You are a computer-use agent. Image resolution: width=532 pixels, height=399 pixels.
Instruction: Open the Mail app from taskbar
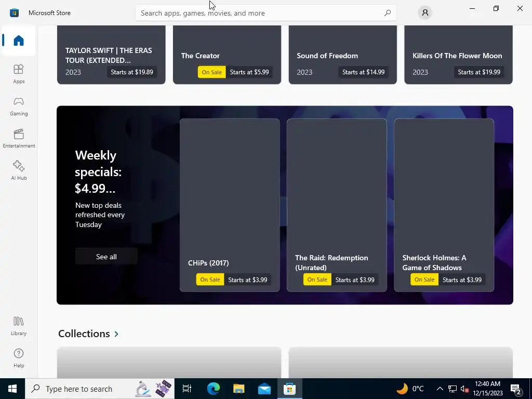[264, 389]
